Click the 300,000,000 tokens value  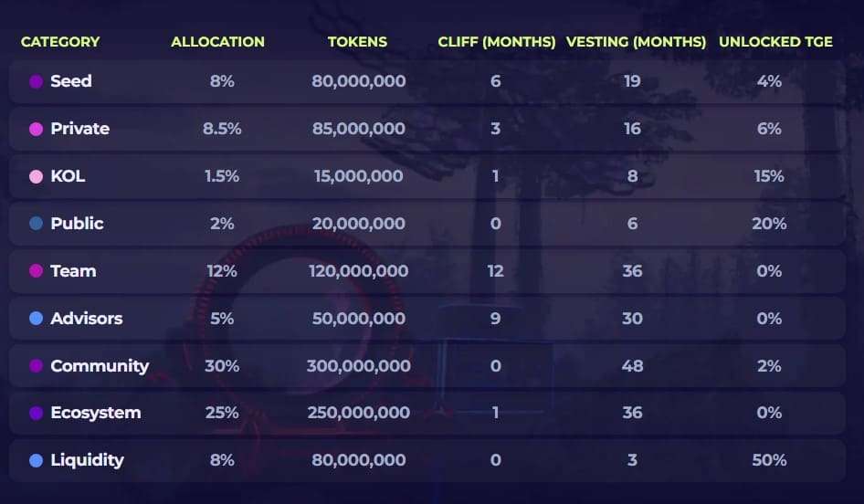coord(359,366)
